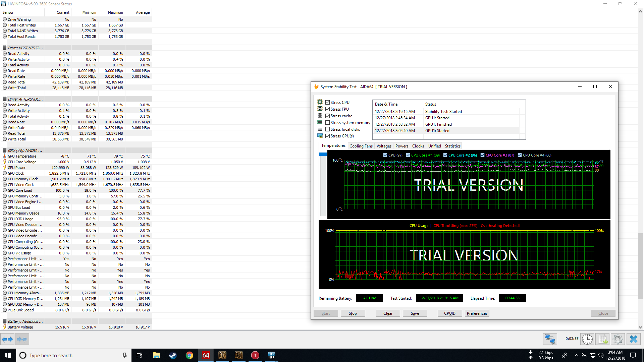This screenshot has width=644, height=362.
Task: Click the Clear button in AIDA64
Action: point(388,313)
